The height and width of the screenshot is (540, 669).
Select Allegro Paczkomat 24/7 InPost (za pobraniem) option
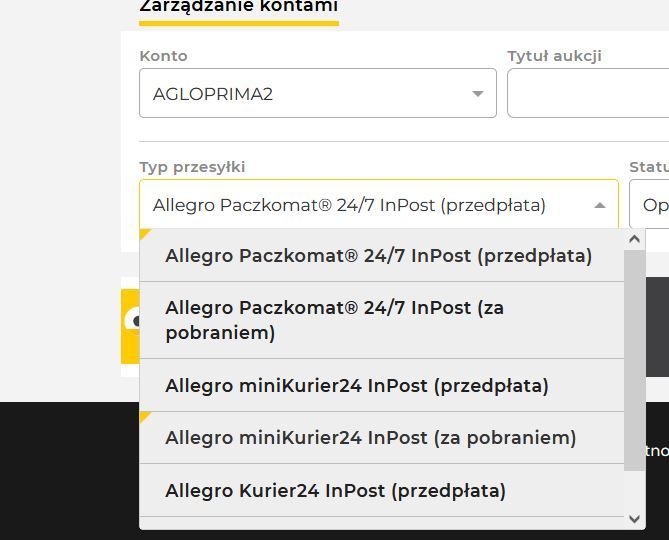pyautogui.click(x=382, y=320)
